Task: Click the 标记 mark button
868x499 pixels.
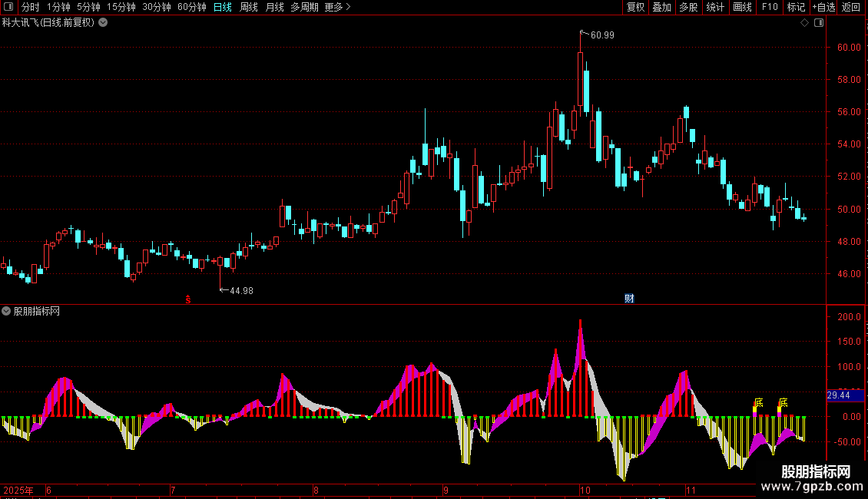Action: point(796,7)
